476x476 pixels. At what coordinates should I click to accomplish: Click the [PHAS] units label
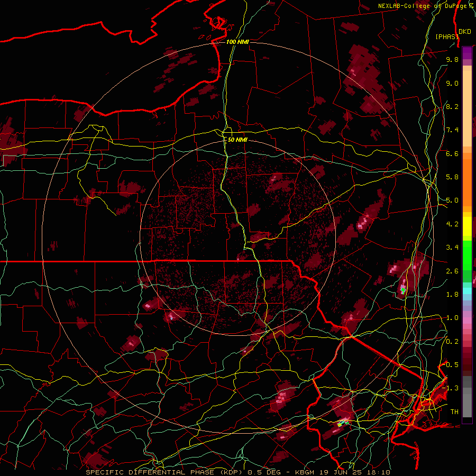click(447, 36)
